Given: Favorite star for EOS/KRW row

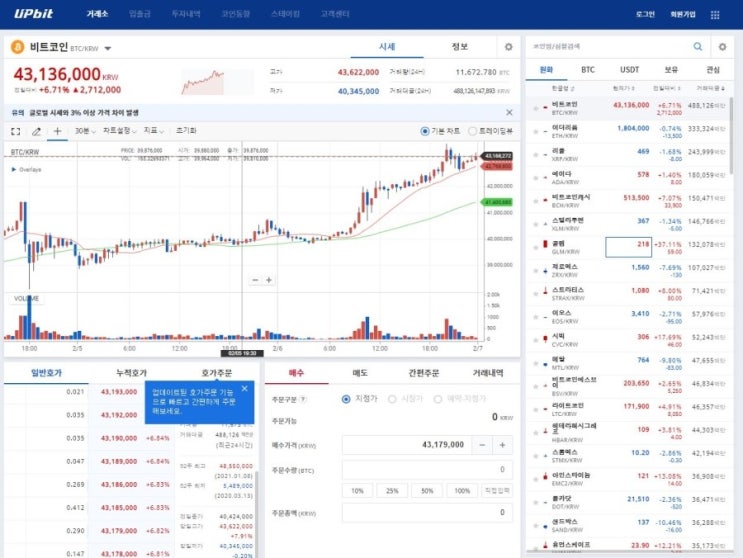Looking at the screenshot, I should pos(536,317).
